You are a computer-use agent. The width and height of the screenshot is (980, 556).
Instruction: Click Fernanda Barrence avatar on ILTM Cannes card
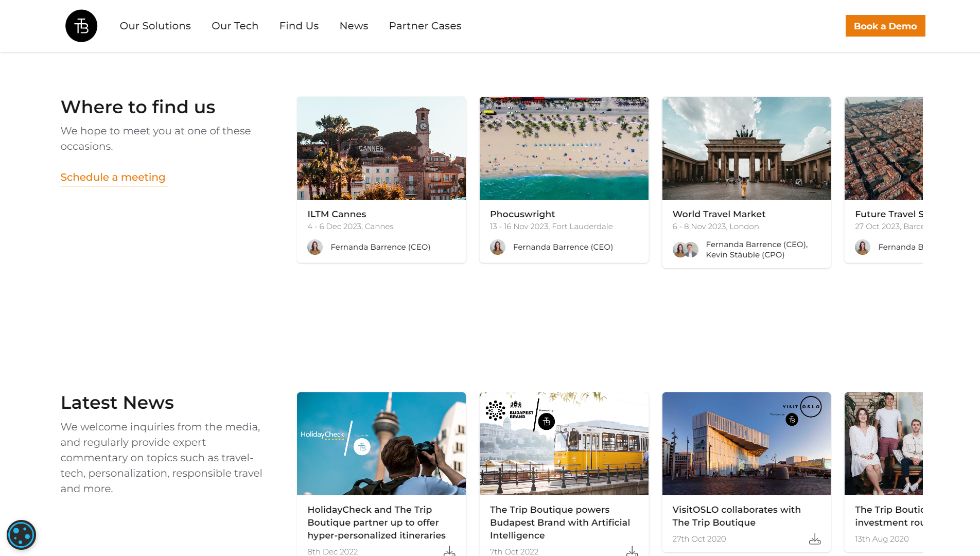pos(315,247)
